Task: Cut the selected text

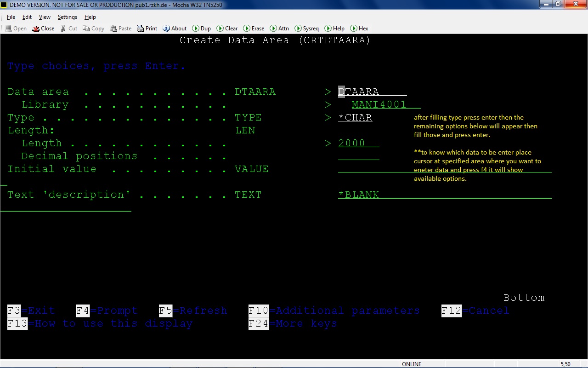Action: pos(68,28)
